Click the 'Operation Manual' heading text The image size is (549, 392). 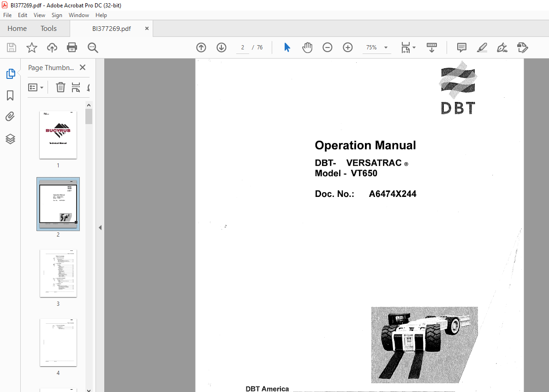point(365,145)
